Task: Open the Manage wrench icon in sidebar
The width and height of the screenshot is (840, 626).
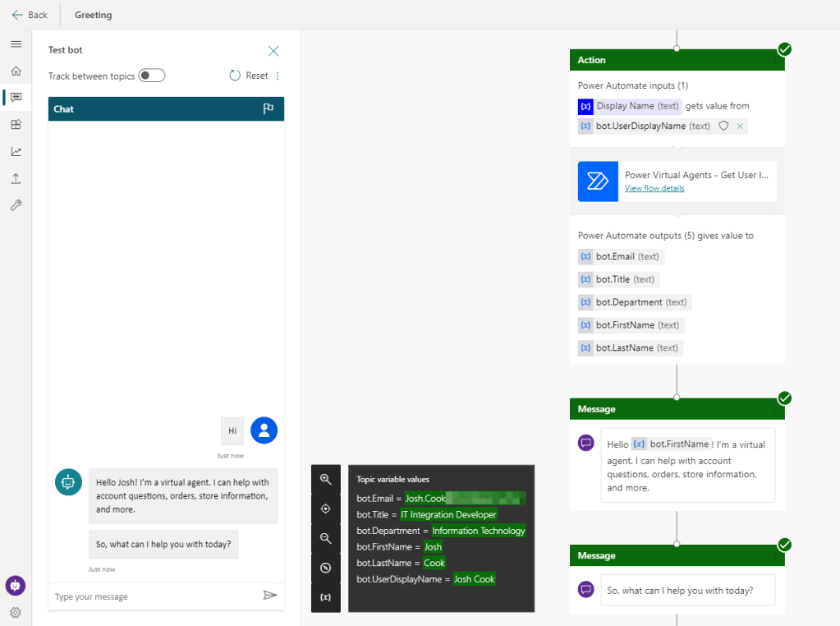Action: 16,205
